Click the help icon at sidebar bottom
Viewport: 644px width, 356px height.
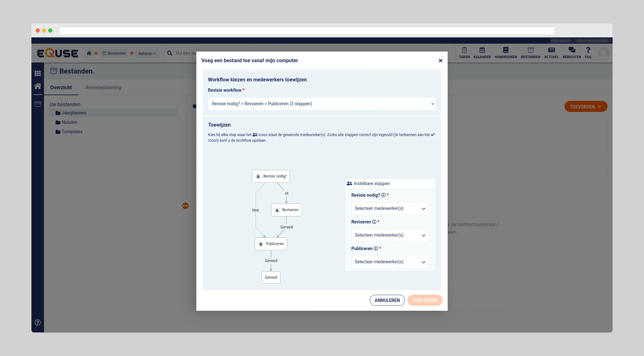[x=38, y=322]
